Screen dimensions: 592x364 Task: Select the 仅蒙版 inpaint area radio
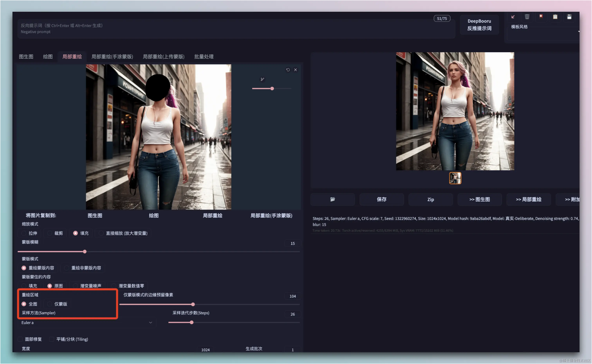50,304
